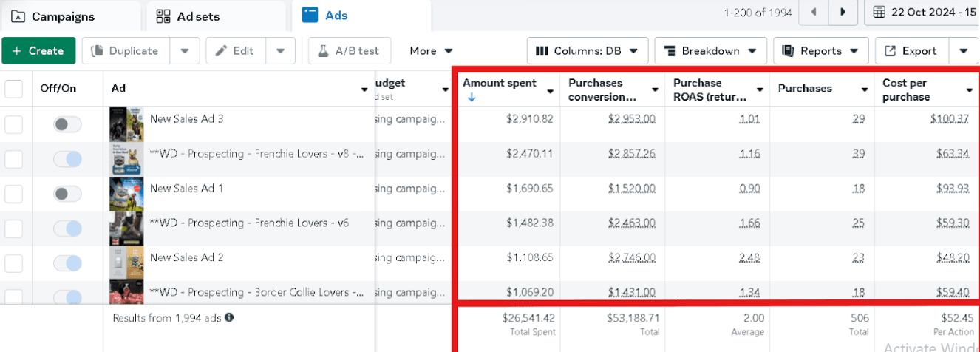Click the Frenchie Lovers - v6 ad name
The width and height of the screenshot is (980, 352).
click(249, 223)
